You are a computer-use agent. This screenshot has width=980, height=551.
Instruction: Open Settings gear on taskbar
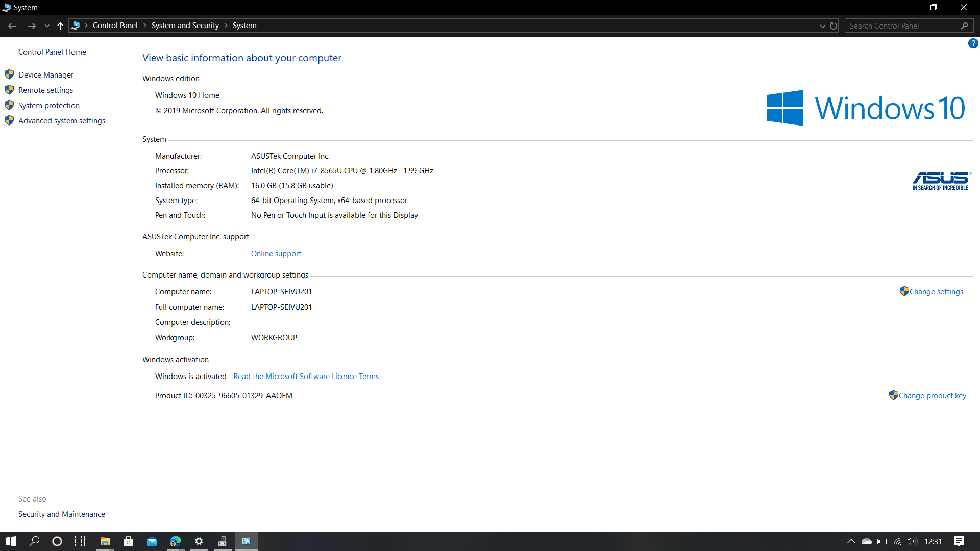(x=199, y=541)
